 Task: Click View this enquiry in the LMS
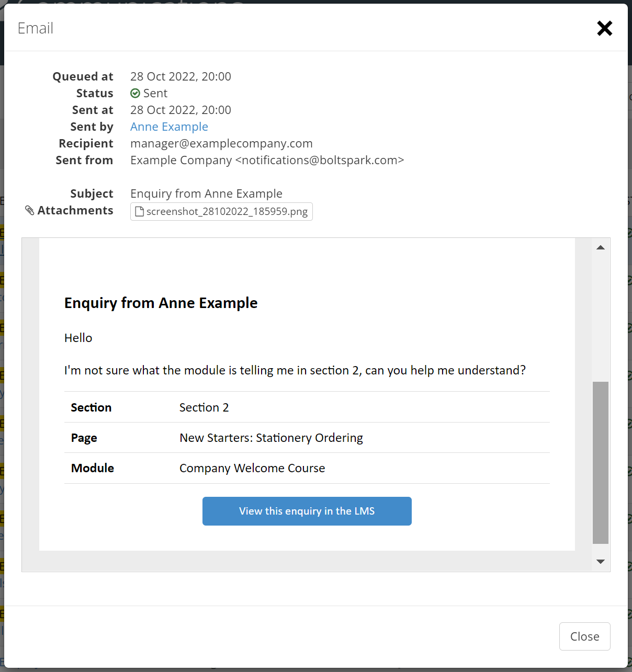point(307,511)
